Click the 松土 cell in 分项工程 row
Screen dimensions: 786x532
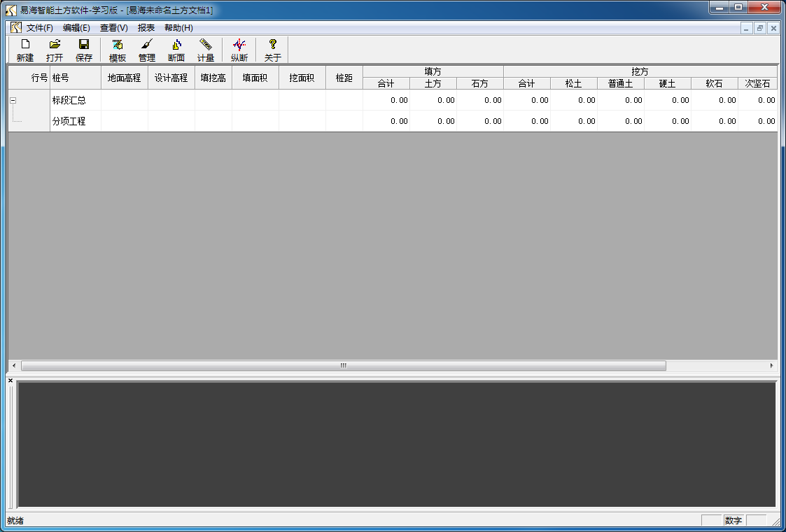573,121
